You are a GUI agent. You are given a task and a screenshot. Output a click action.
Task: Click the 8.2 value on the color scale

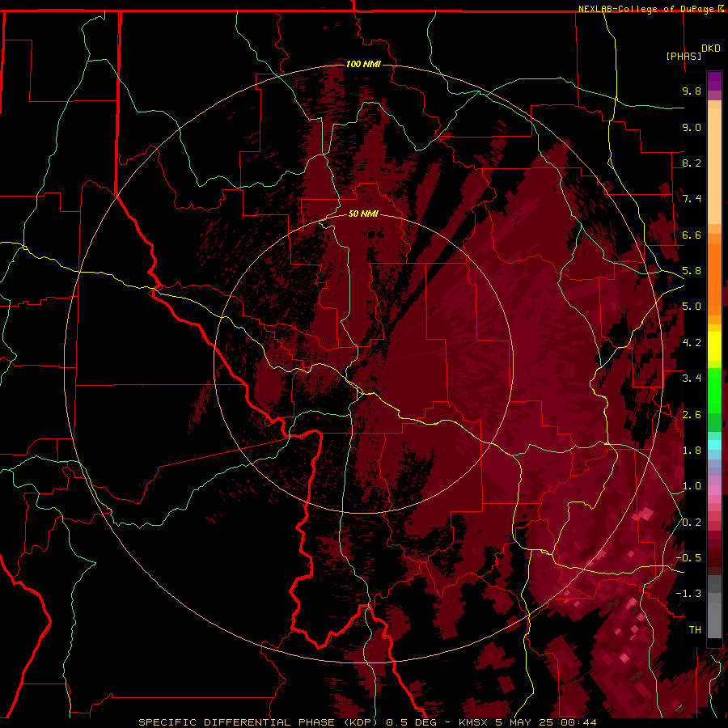pos(692,163)
